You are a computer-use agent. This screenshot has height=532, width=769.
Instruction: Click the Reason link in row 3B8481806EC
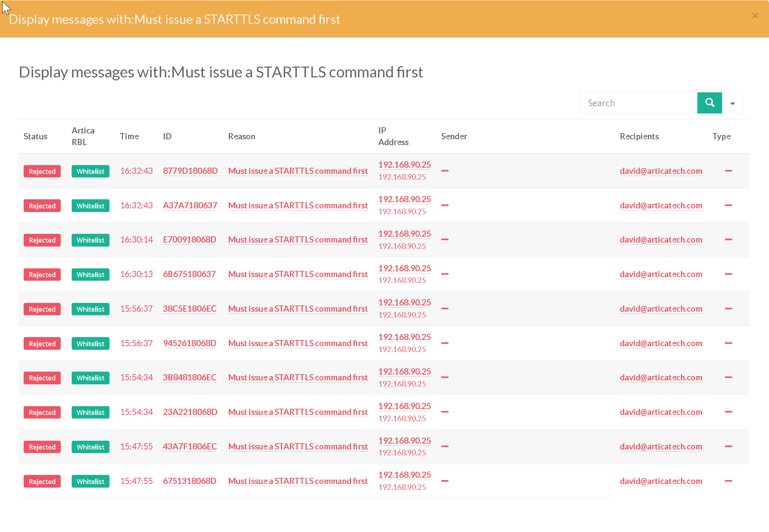pyautogui.click(x=298, y=377)
